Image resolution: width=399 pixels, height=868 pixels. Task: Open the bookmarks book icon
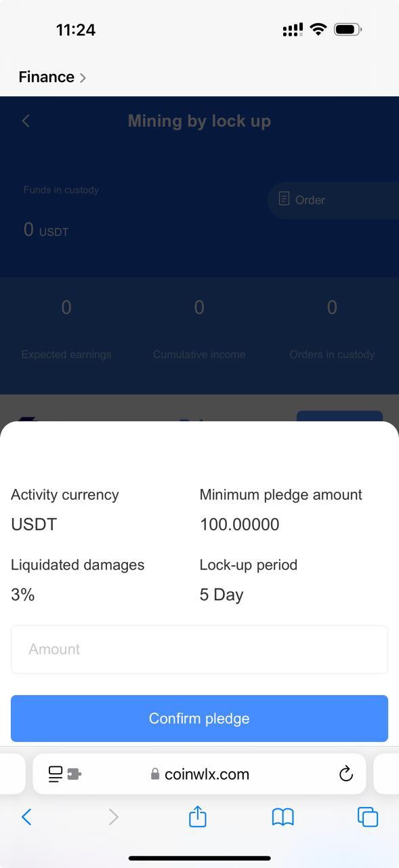pyautogui.click(x=282, y=817)
